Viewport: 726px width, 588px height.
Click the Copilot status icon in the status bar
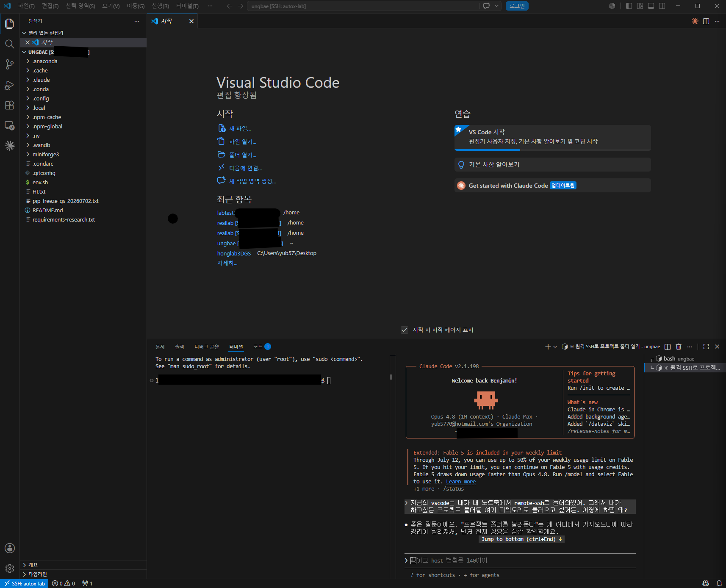(x=706, y=583)
